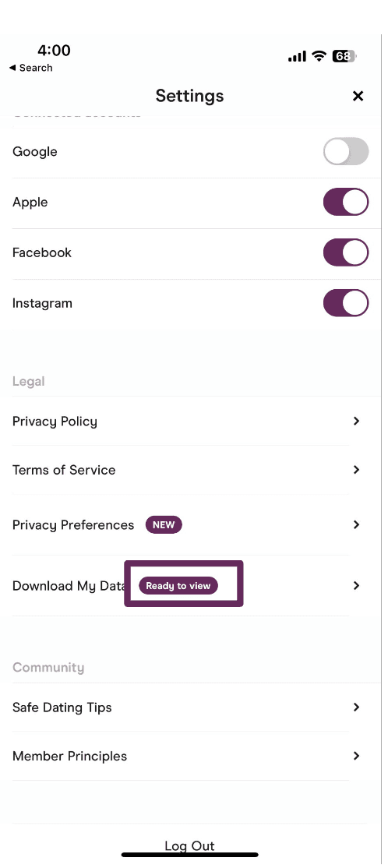Tap the Download My Data chevron

point(357,586)
